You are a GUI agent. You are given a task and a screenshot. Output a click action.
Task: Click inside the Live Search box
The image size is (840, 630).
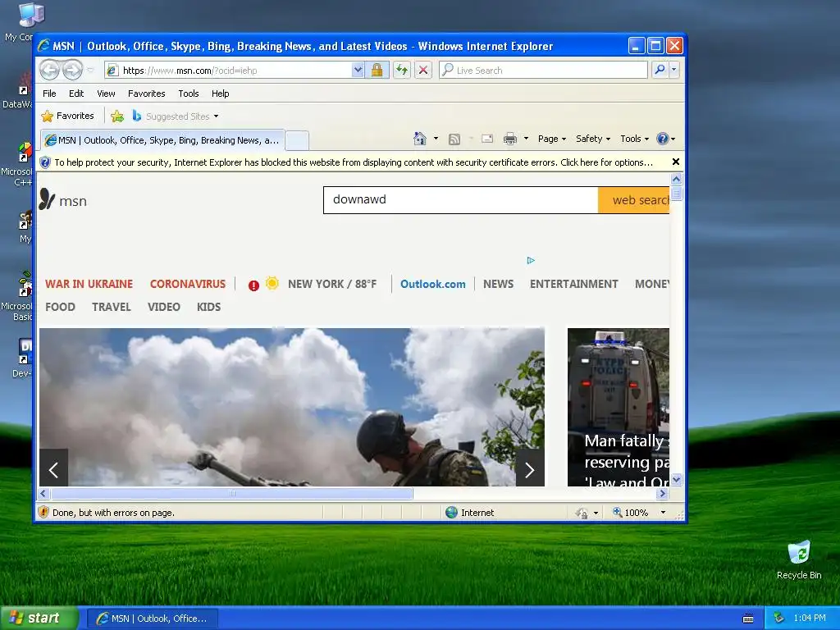[x=543, y=71]
